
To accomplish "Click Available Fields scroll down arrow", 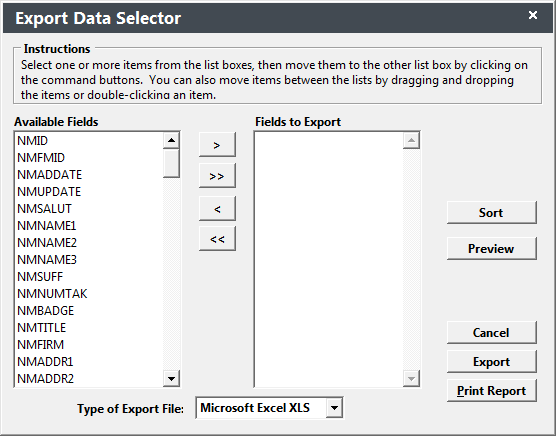I will tap(171, 379).
